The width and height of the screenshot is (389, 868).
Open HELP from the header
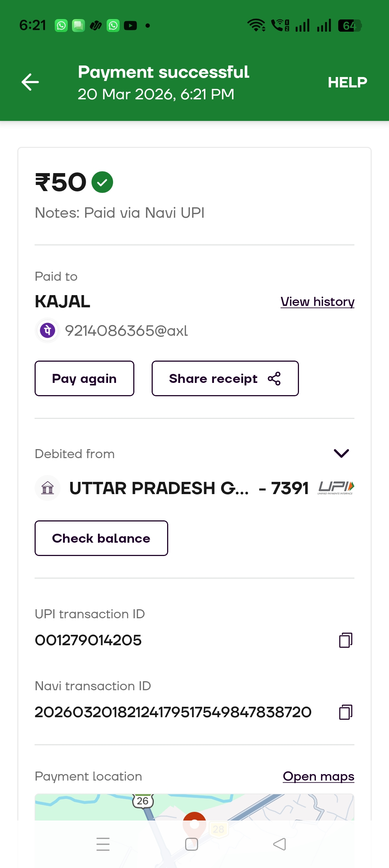click(x=347, y=82)
